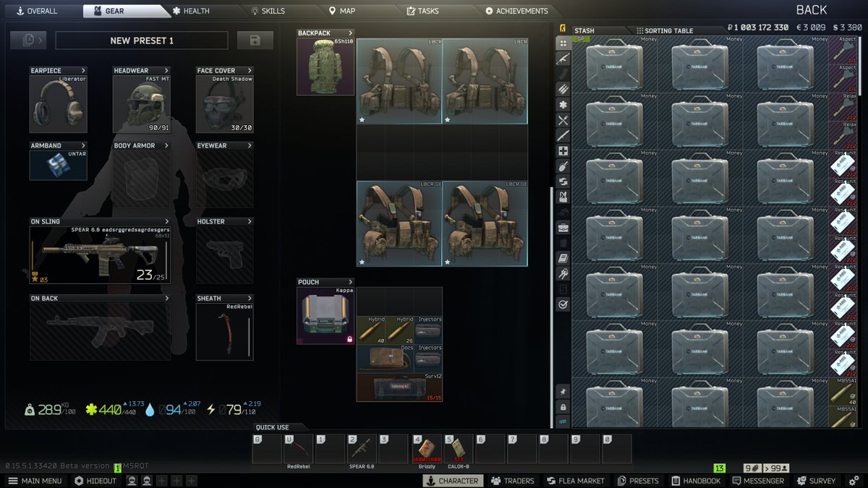Expand the Face Cover slot arrow

tap(250, 71)
